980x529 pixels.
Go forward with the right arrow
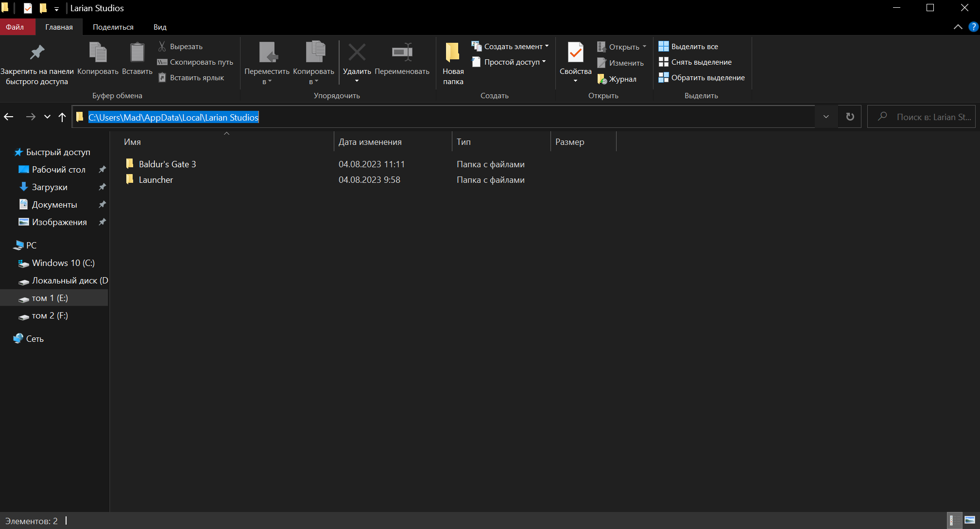(x=31, y=117)
